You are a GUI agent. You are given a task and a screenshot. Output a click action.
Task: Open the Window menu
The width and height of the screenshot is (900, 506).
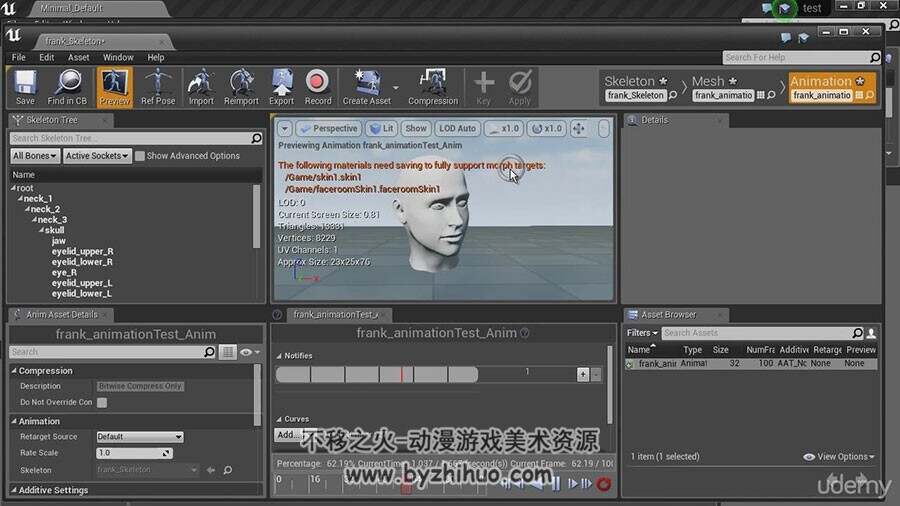pos(118,57)
